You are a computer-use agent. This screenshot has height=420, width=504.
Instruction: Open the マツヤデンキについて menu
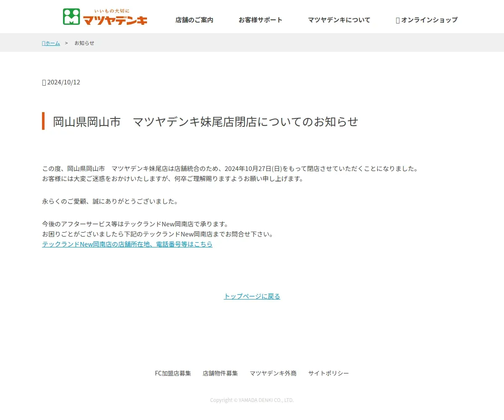[339, 20]
